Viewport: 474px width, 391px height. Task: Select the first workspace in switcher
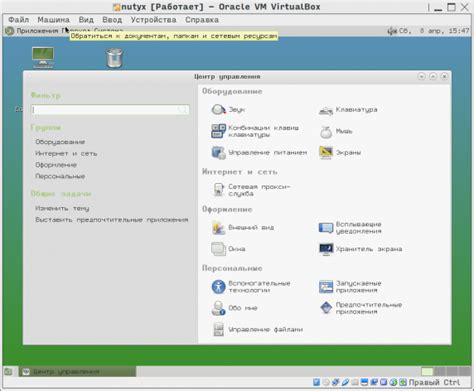click(427, 371)
